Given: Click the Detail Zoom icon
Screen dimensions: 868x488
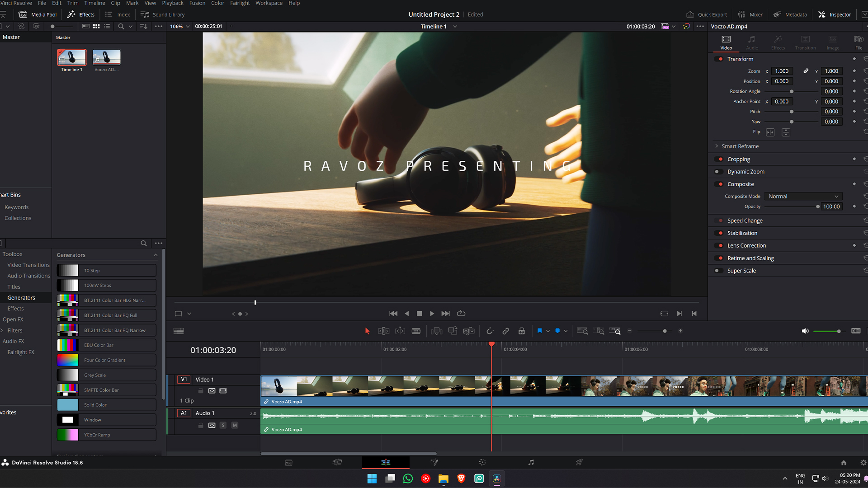Looking at the screenshot, I should [x=599, y=331].
